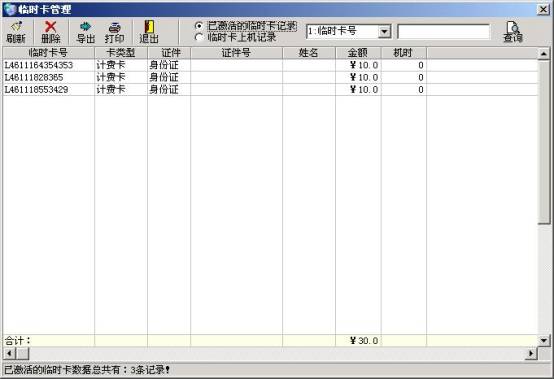Image resolution: width=554 pixels, height=379 pixels.
Task: Sort by 金额 column header
Action: point(358,53)
